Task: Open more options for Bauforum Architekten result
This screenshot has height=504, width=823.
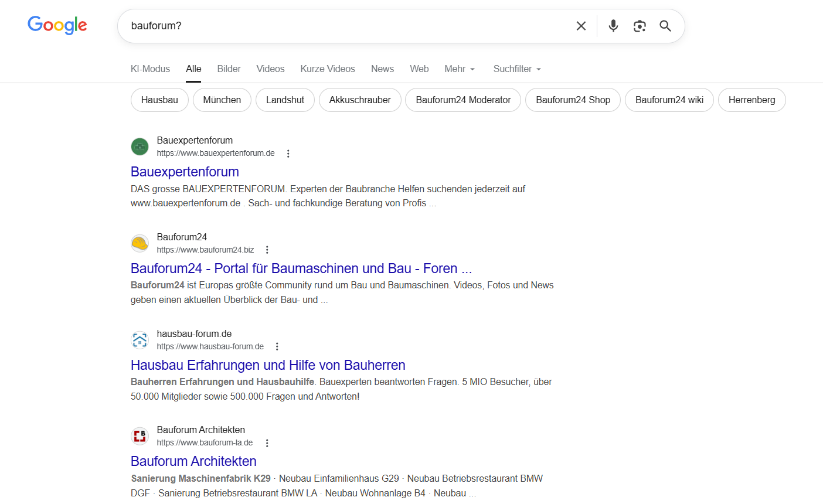Action: coord(267,443)
